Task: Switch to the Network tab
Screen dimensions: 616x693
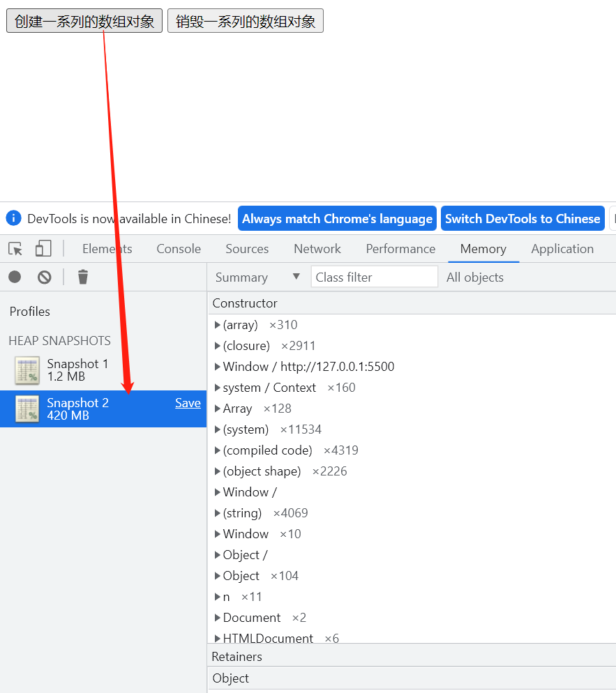Action: [x=317, y=249]
